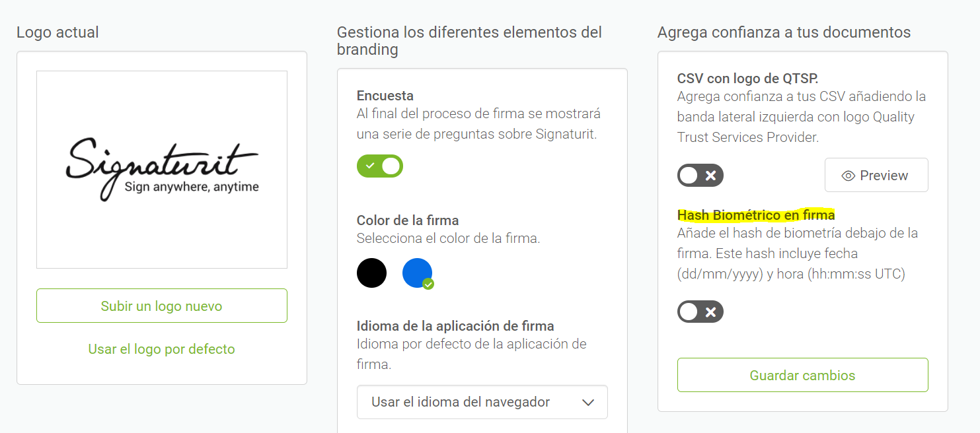980x433 pixels.
Task: Click the eye icon inside Preview button
Action: click(848, 176)
